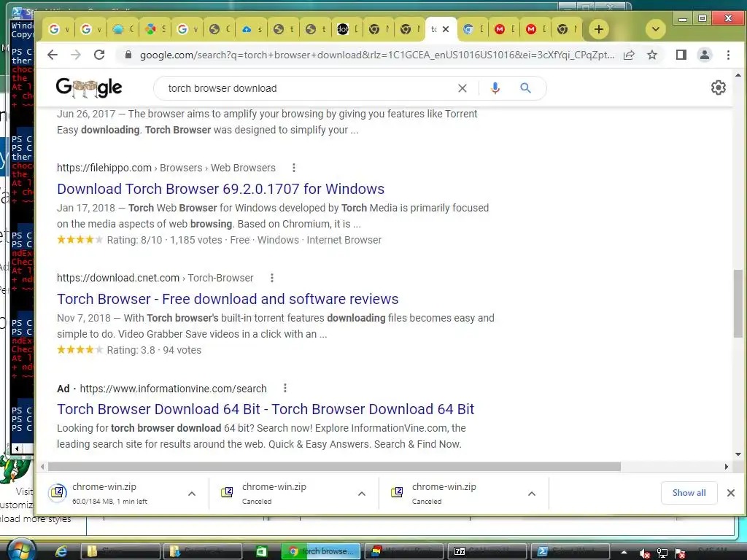Click the 'Rating: 8/10' text

pyautogui.click(x=134, y=240)
